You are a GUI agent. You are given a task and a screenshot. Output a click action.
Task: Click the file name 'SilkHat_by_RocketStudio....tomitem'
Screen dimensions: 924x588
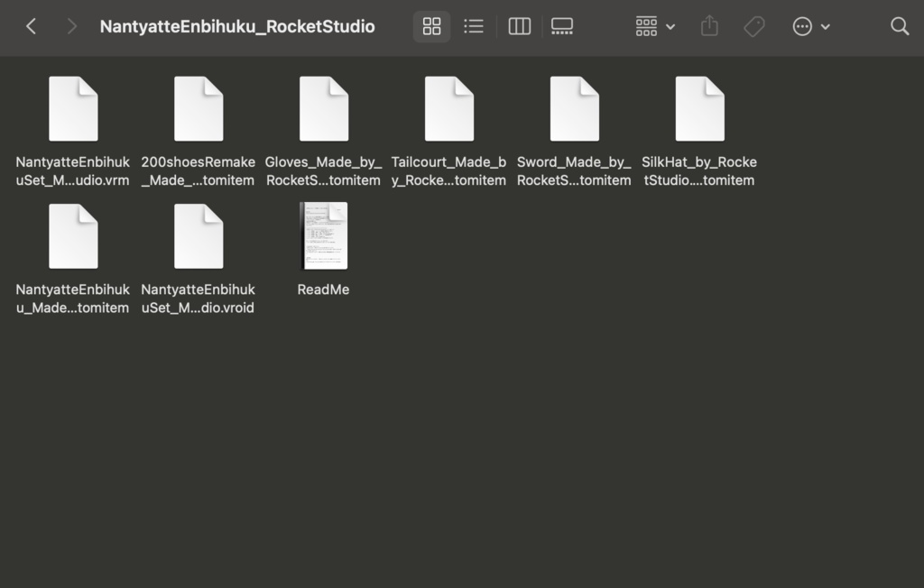click(699, 170)
